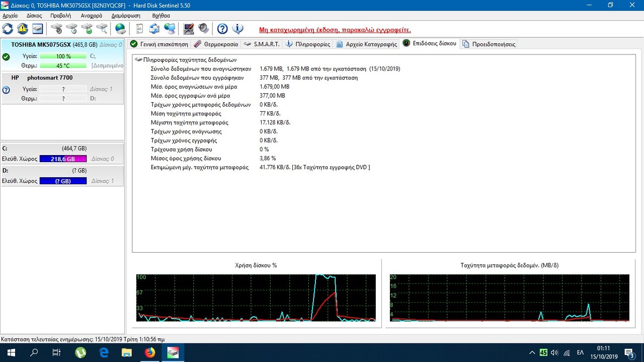The width and height of the screenshot is (644, 362).
Task: Open Firefox from the taskbar
Action: [150, 352]
